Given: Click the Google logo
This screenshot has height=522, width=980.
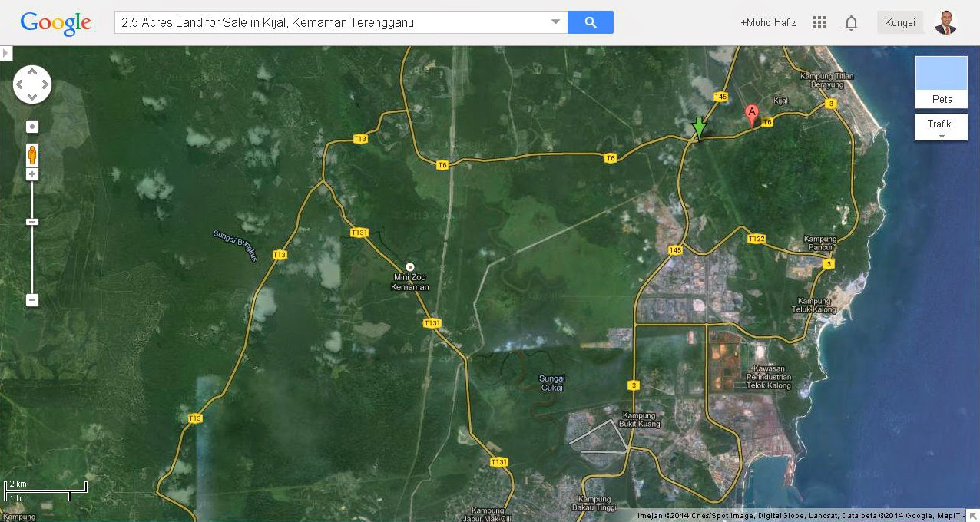Looking at the screenshot, I should pos(54,22).
